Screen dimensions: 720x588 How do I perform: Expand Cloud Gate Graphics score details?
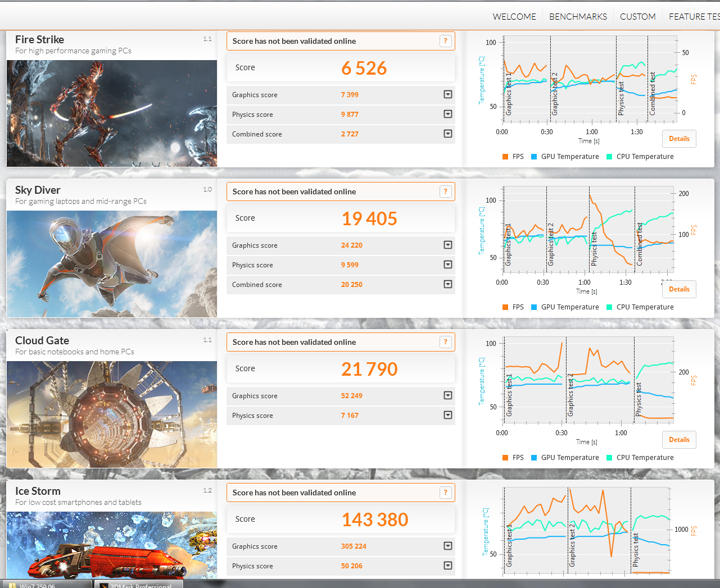click(x=448, y=395)
